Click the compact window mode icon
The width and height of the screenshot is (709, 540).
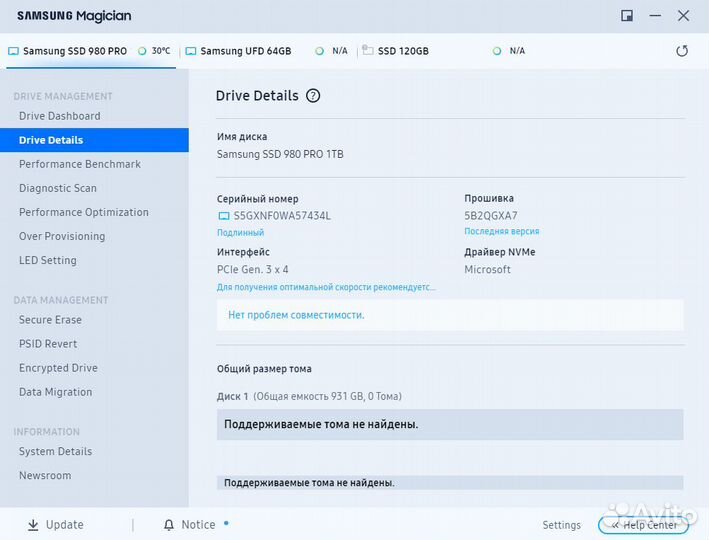click(627, 16)
